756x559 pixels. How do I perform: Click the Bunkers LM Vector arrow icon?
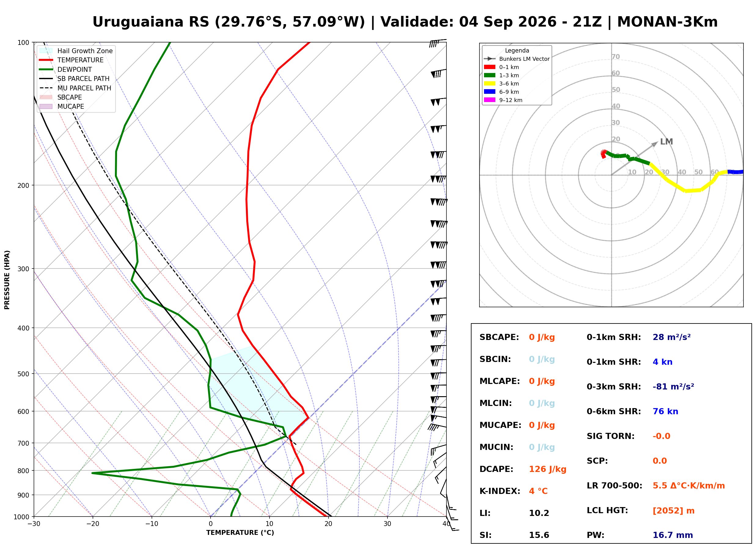coord(490,59)
